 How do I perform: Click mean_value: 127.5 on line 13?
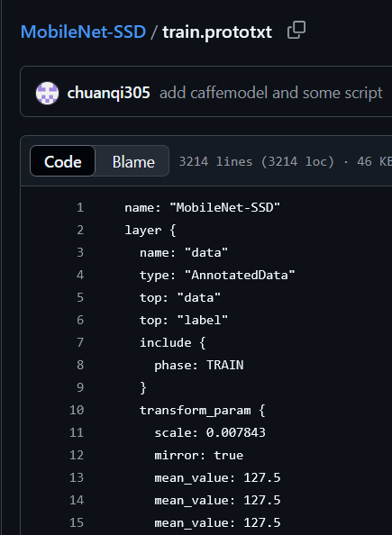click(x=217, y=478)
